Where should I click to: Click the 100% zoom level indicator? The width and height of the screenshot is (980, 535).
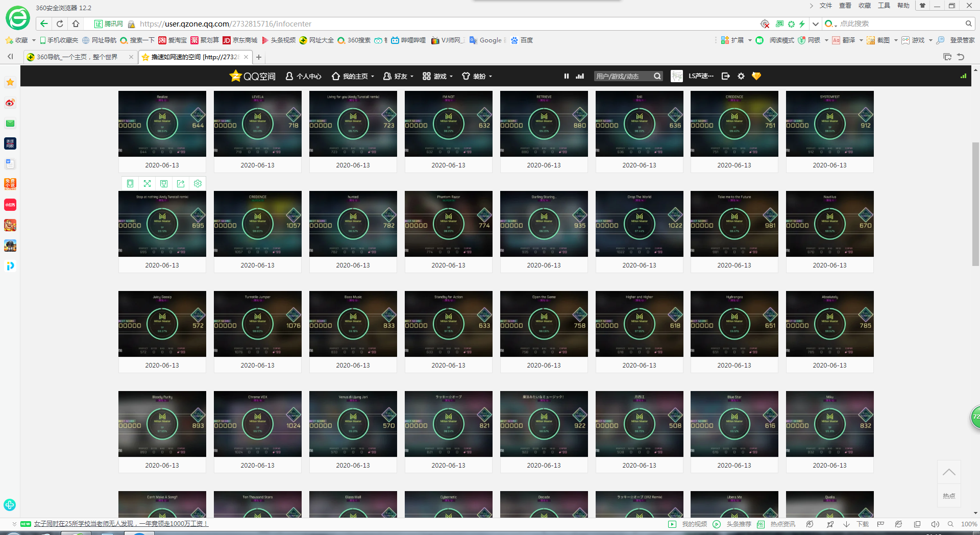[x=969, y=524]
